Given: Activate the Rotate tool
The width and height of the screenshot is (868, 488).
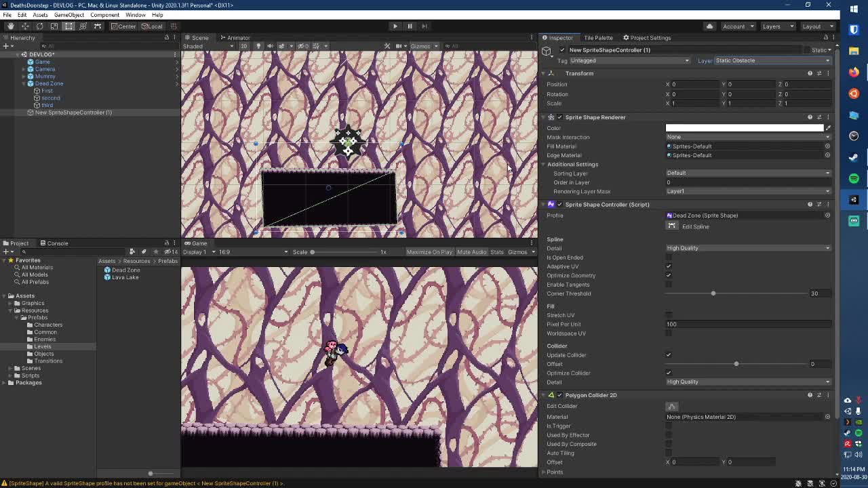Looking at the screenshot, I should pos(40,26).
